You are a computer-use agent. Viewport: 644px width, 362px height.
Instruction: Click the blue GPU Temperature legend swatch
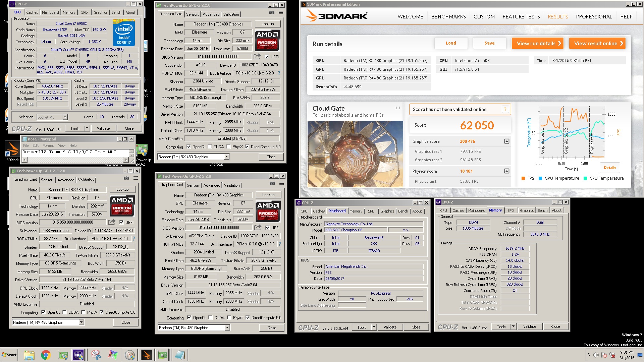(540, 178)
